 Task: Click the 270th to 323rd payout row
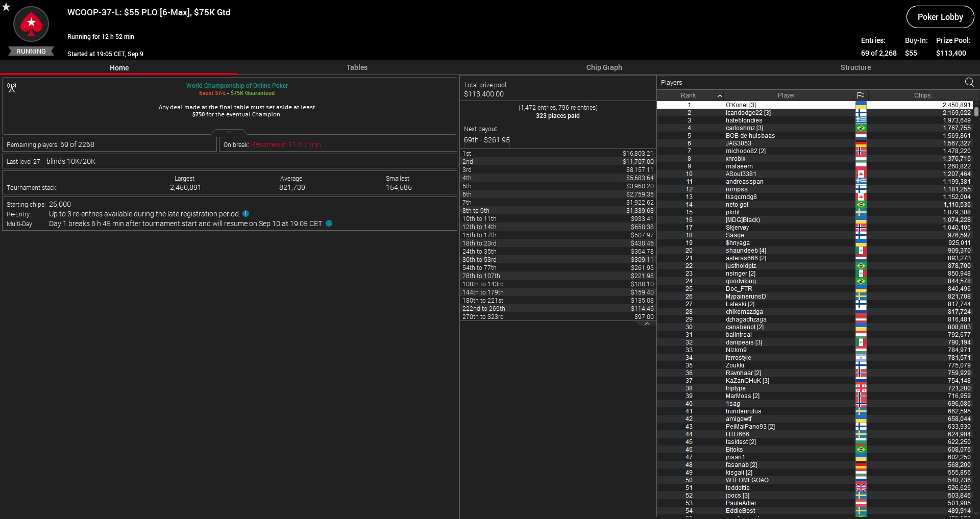point(558,317)
